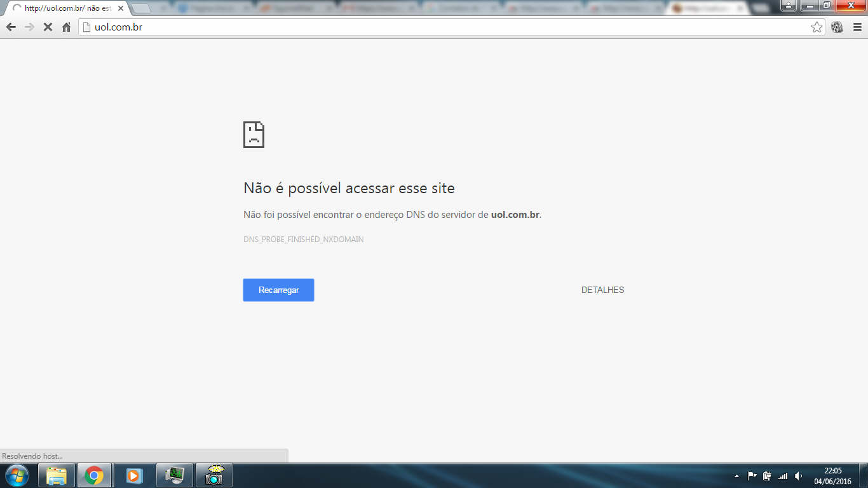Click the sad page error icon
This screenshot has width=868, height=488.
(254, 135)
